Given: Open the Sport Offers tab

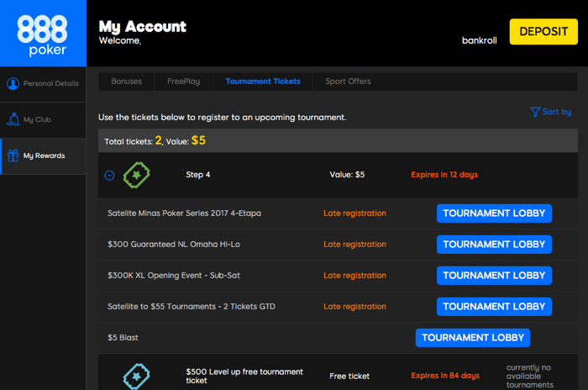Looking at the screenshot, I should [x=348, y=82].
